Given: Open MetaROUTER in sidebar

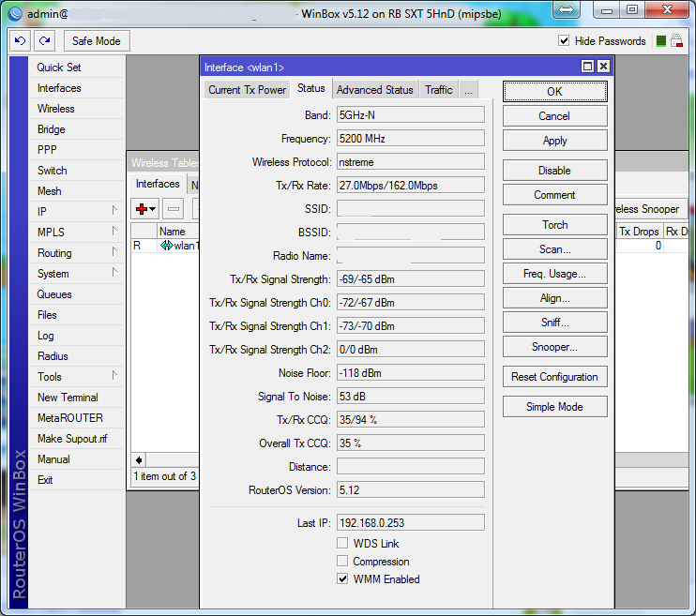Looking at the screenshot, I should click(x=76, y=417).
